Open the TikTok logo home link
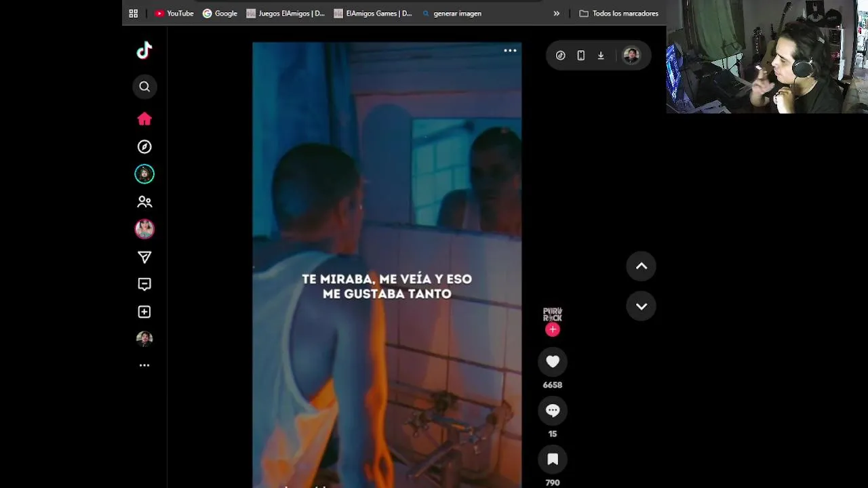 (144, 50)
